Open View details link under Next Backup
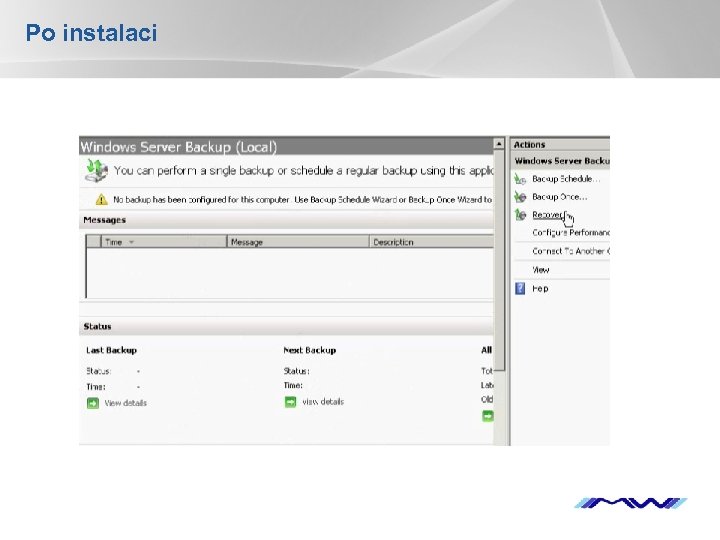The width and height of the screenshot is (720, 540). pyautogui.click(x=323, y=402)
